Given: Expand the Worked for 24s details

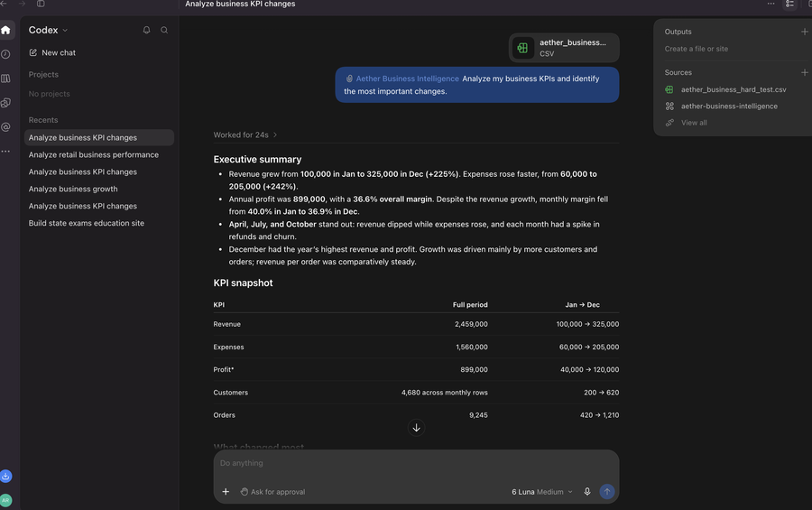Looking at the screenshot, I should (x=245, y=134).
